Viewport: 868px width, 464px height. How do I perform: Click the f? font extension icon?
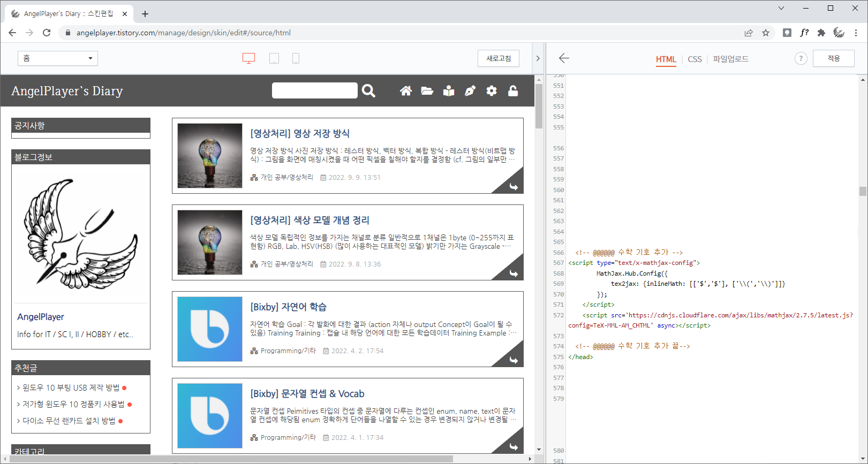tap(804, 33)
